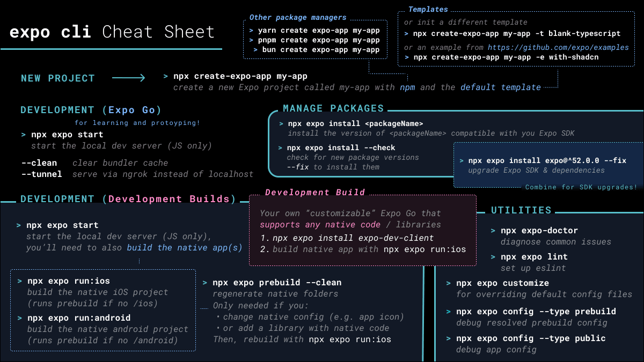
Task: Click 'npx expo install expo@^52.0.0 --fix'
Action: (547, 160)
